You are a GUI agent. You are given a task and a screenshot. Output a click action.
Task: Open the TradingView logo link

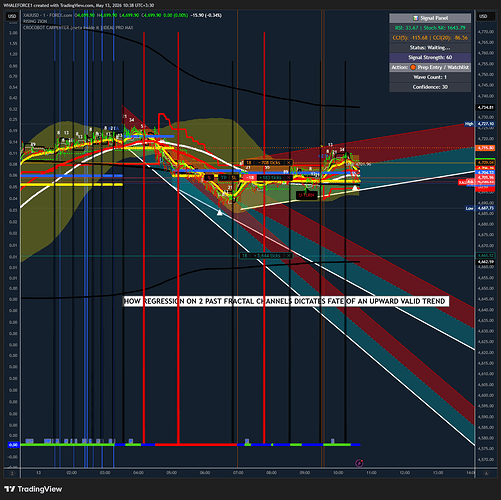34,489
